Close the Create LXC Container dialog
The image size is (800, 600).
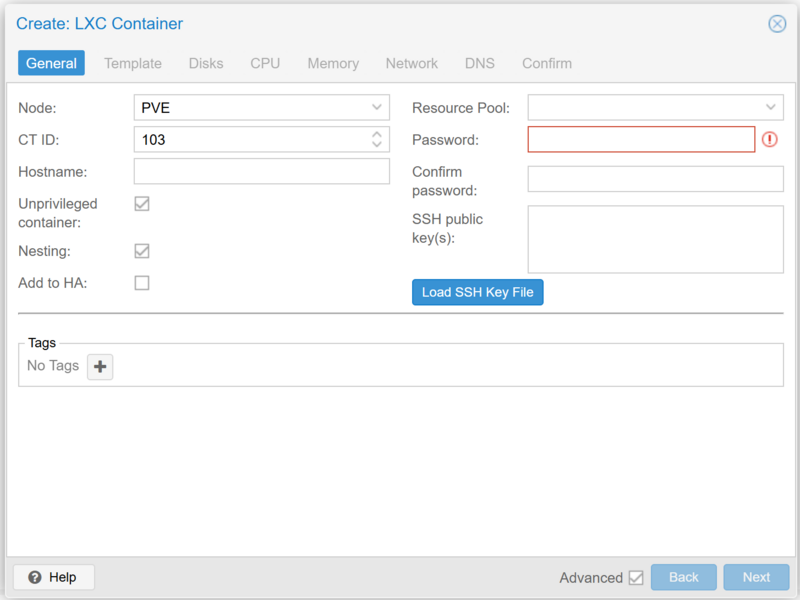click(777, 23)
